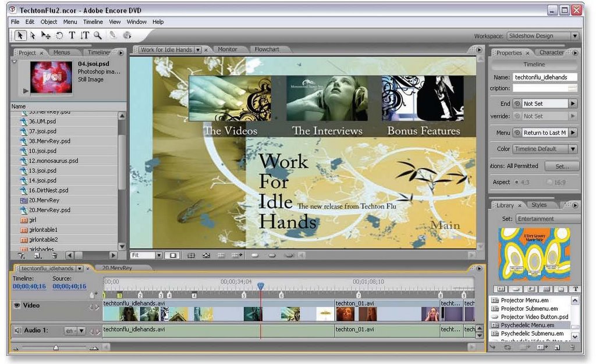Select the Rotate tool

click(x=59, y=35)
